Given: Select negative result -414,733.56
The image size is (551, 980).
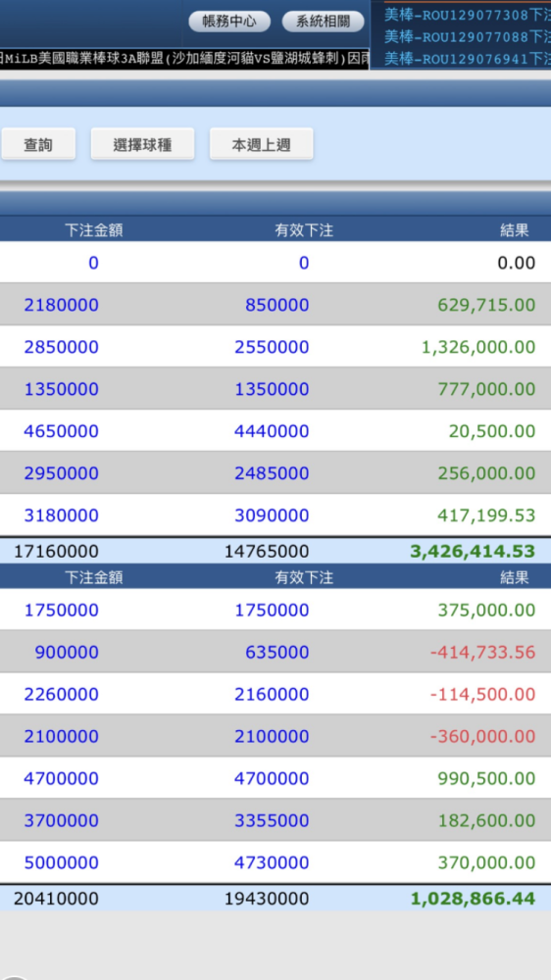Looking at the screenshot, I should pos(482,653).
